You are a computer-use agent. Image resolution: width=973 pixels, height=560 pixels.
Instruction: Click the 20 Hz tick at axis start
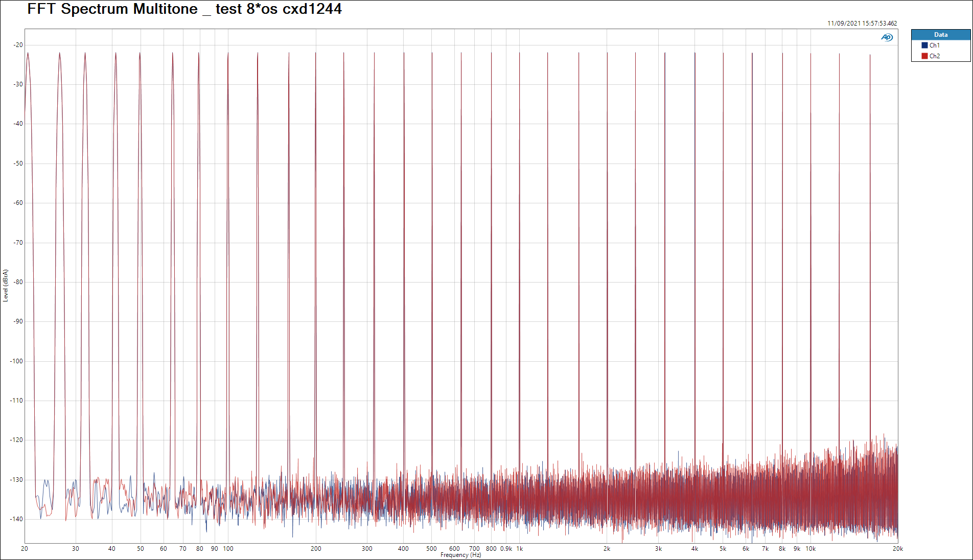(x=25, y=549)
